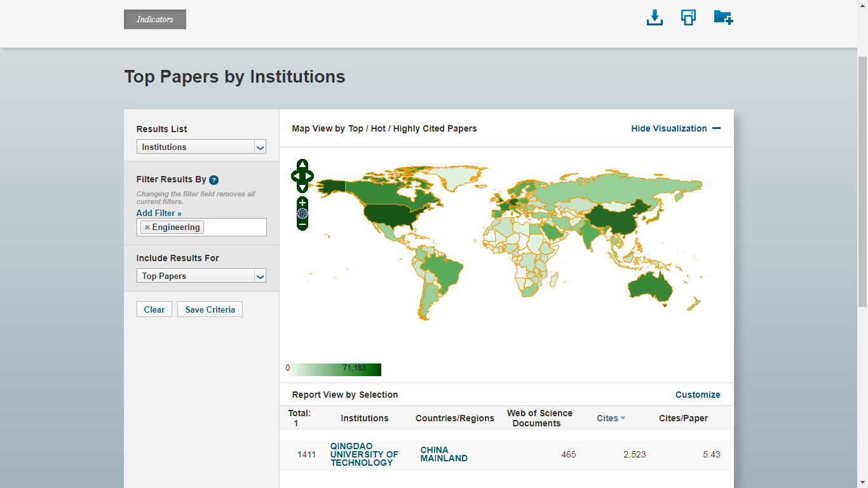The image size is (868, 488).
Task: Click the print icon in the header
Action: point(688,18)
